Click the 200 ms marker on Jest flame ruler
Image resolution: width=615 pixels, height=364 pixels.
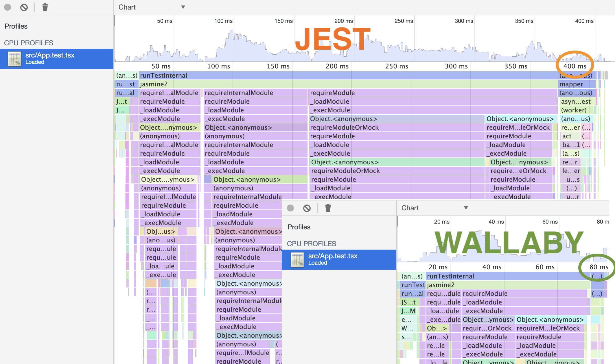tap(337, 66)
